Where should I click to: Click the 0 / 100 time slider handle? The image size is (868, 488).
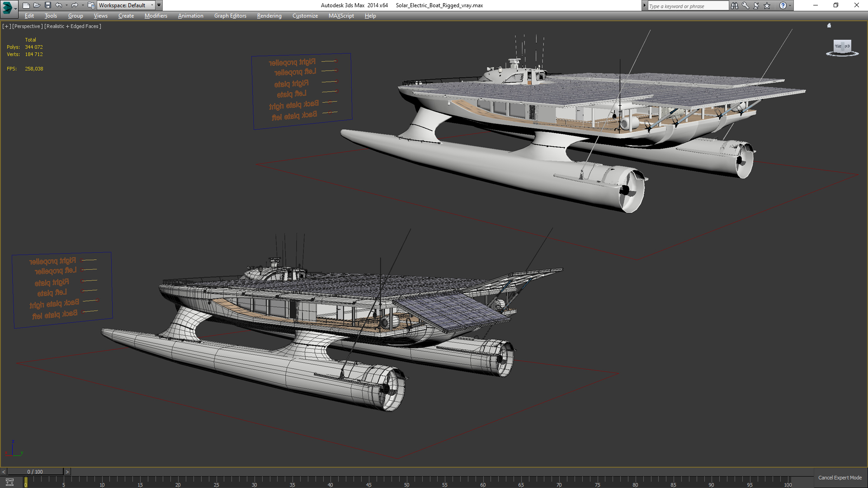click(35, 472)
